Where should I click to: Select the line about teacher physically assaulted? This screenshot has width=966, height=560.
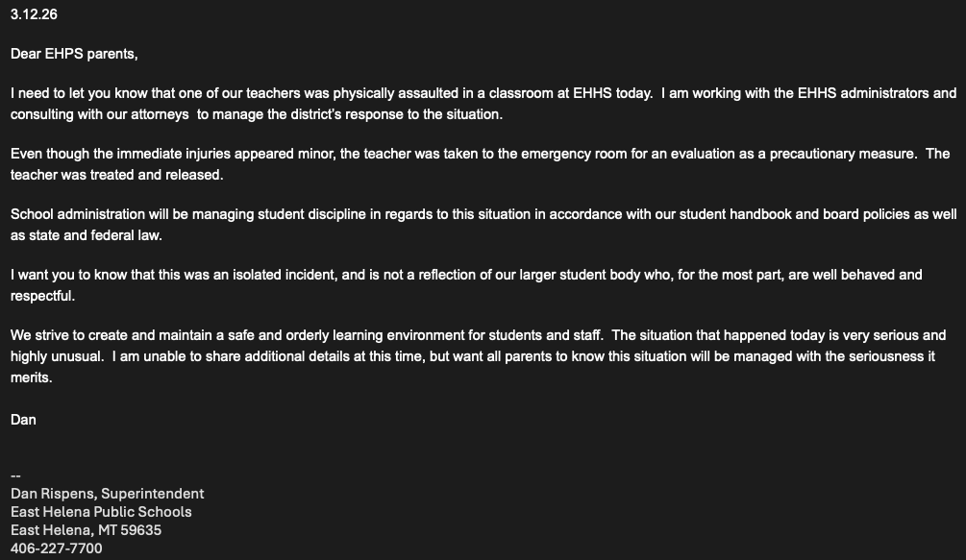click(x=483, y=93)
